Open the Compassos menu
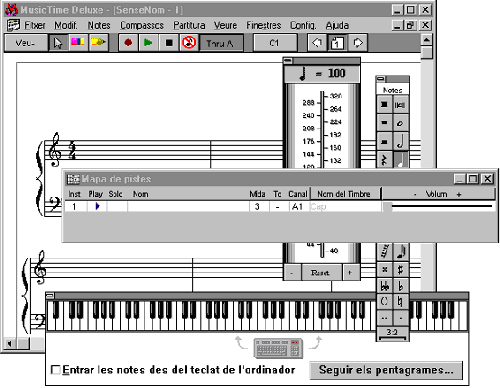The width and height of the screenshot is (500, 388). coord(142,25)
